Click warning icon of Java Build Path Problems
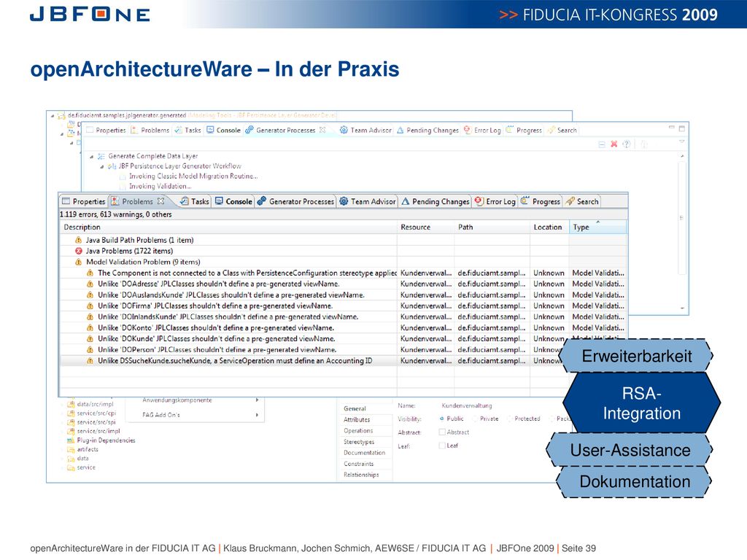 79,240
